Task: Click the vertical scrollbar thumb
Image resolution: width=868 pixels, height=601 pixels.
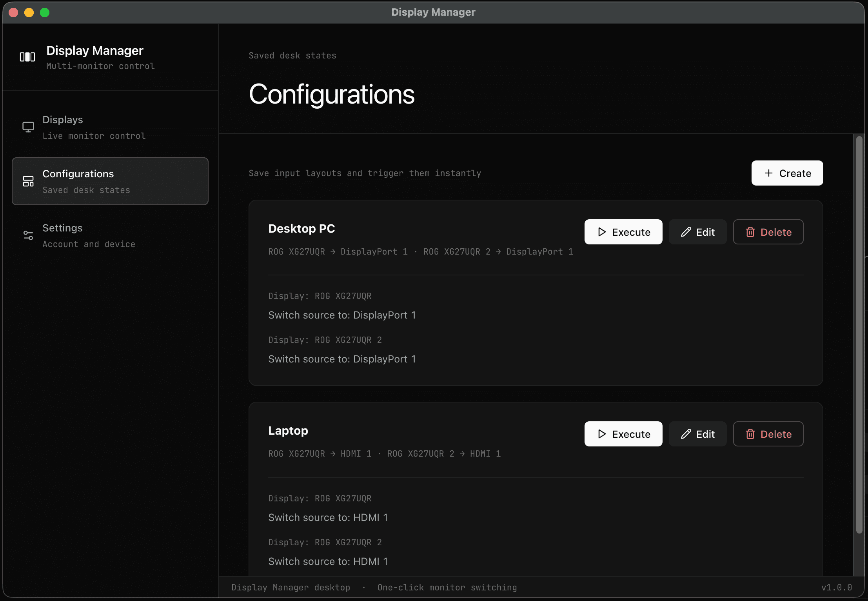Action: tap(859, 335)
